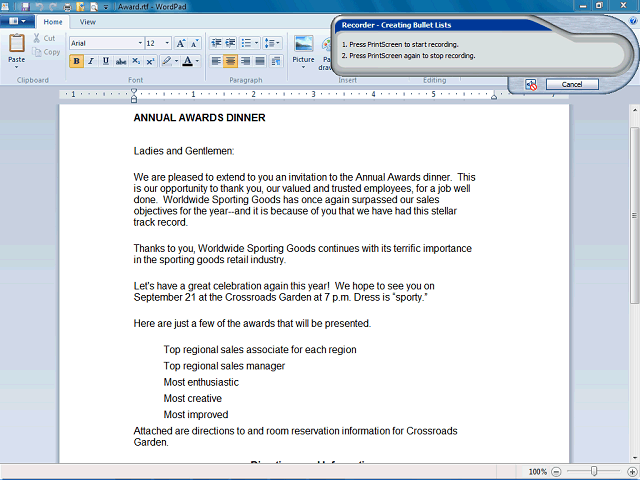Expand the Customize Quick Access Toolbar arrow
The height and width of the screenshot is (480, 640).
pyautogui.click(x=106, y=7)
